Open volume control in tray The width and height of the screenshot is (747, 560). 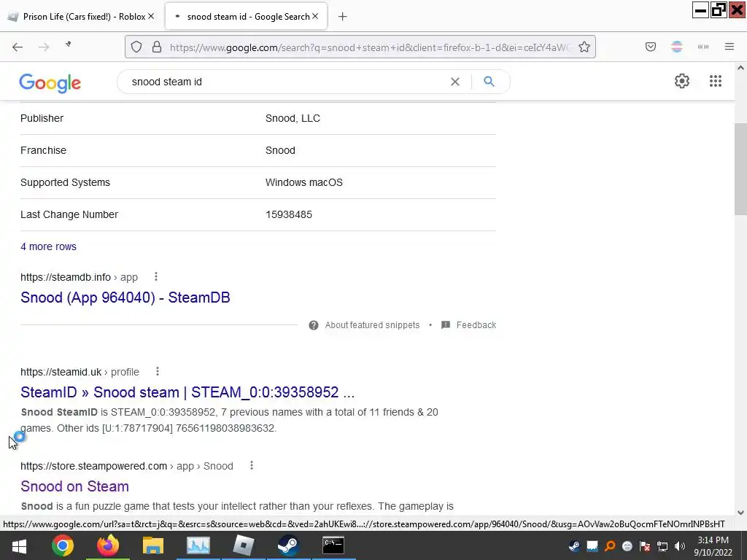pos(680,546)
